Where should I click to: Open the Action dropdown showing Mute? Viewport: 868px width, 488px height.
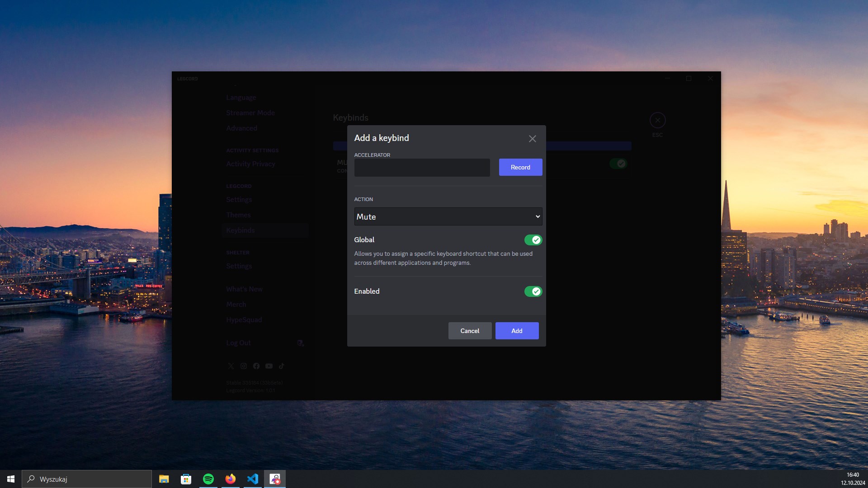(448, 216)
